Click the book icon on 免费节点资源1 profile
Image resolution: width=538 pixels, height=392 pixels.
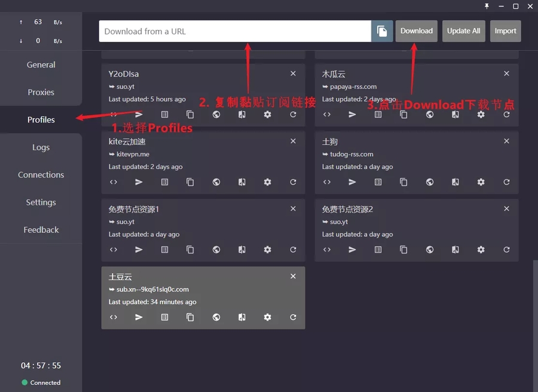click(242, 250)
